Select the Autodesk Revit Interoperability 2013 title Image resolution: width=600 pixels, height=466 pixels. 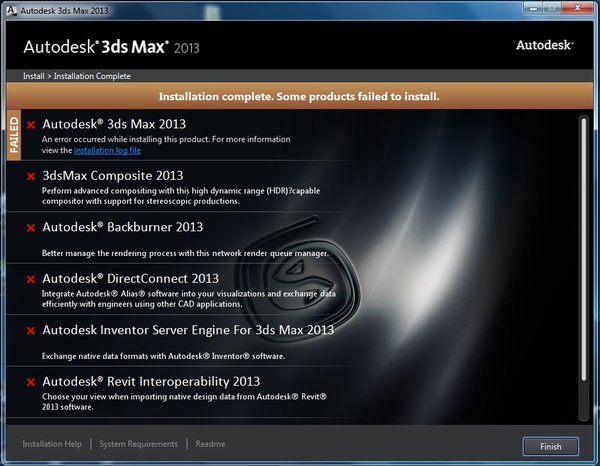coord(151,381)
